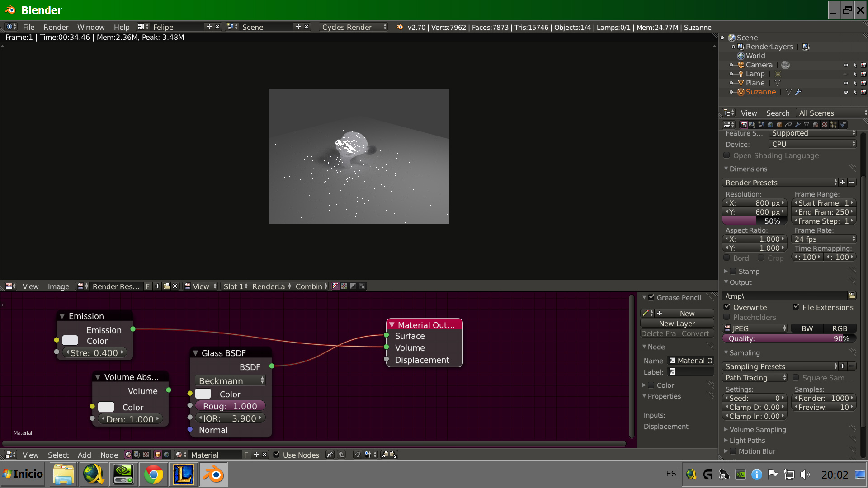868x488 pixels.
Task: Hide Suzanne via its eye icon
Action: pos(845,92)
